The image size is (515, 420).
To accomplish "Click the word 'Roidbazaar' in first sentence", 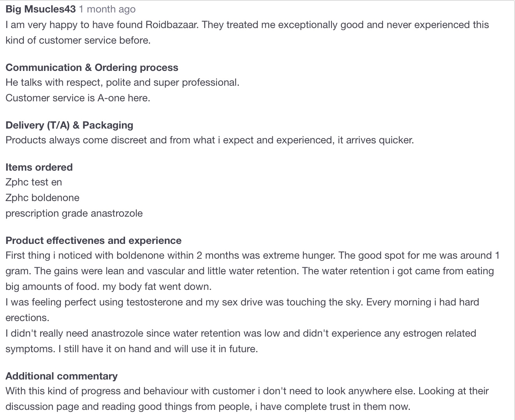I will tap(171, 25).
